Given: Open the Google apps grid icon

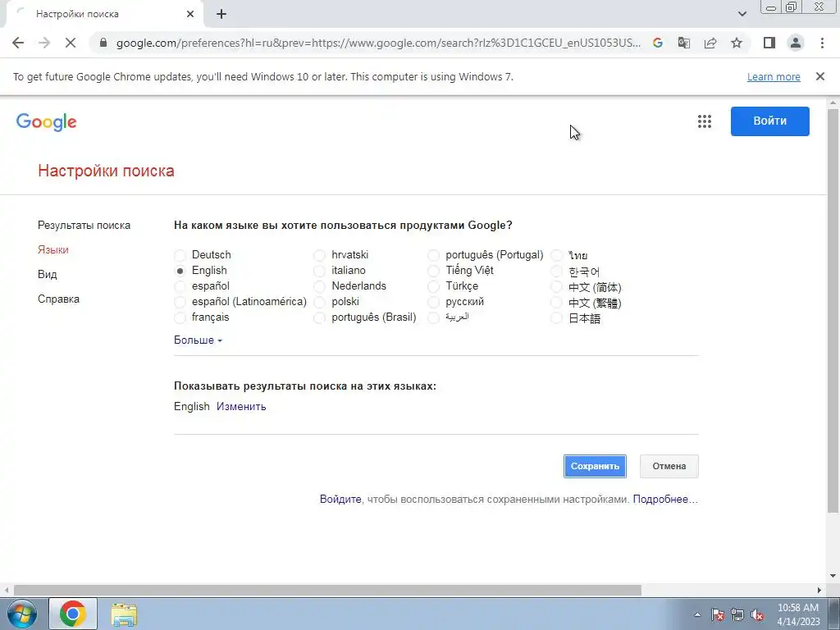Looking at the screenshot, I should (x=705, y=121).
